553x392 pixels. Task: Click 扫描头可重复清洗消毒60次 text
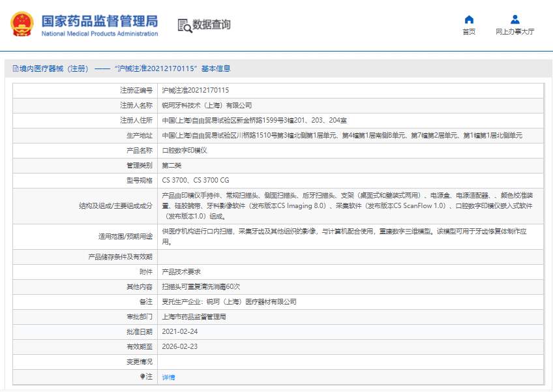pos(201,286)
